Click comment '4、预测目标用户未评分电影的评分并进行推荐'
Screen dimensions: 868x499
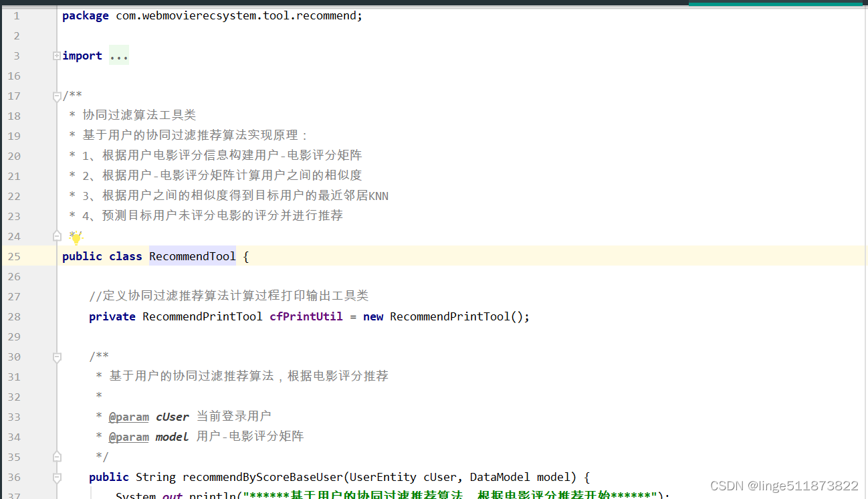pos(213,216)
